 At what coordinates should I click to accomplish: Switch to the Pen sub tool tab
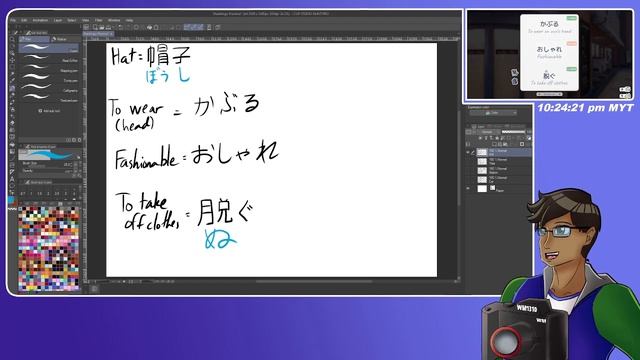click(34, 39)
